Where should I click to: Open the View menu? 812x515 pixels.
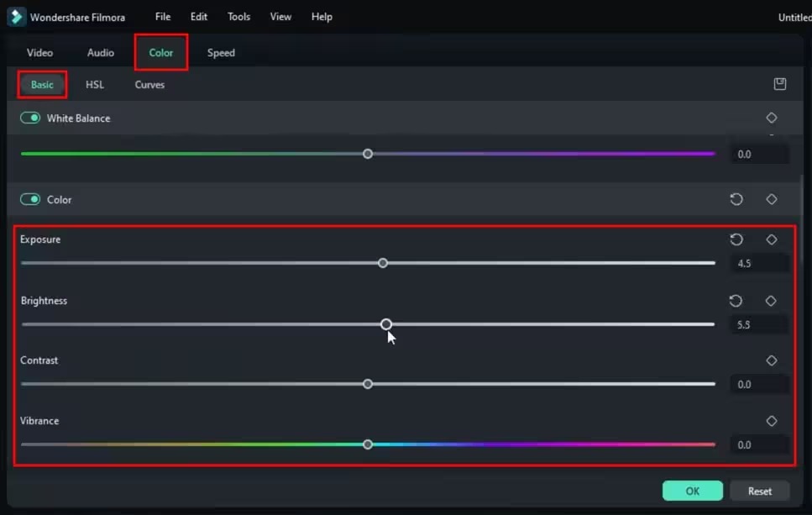[x=280, y=17]
